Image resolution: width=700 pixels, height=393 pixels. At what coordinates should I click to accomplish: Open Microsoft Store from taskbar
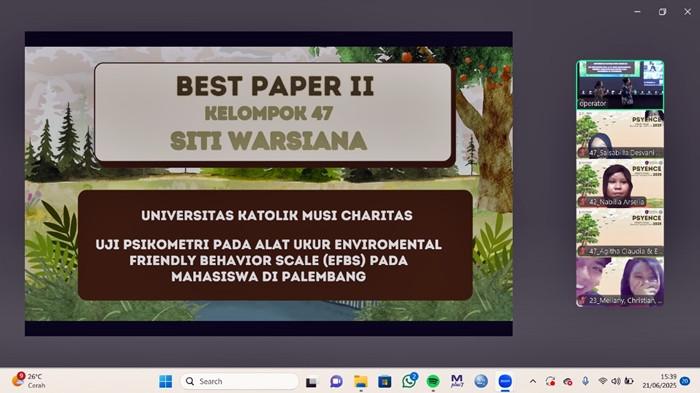coord(385,381)
